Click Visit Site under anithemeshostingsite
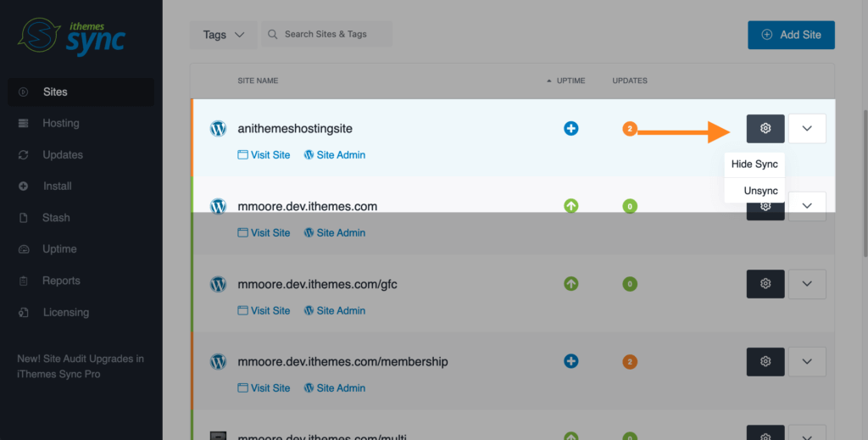Screen dimensions: 868x440 pos(264,155)
